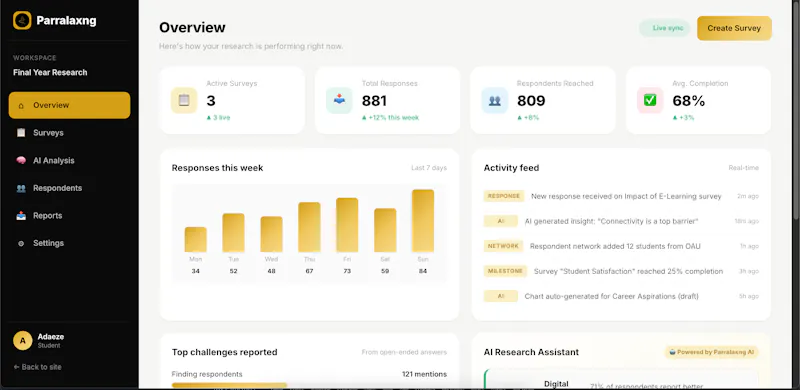Viewport: 800px width, 390px height.
Task: Click "Chart auto-generated for Career Aspirations (draft)"
Action: 611,297
